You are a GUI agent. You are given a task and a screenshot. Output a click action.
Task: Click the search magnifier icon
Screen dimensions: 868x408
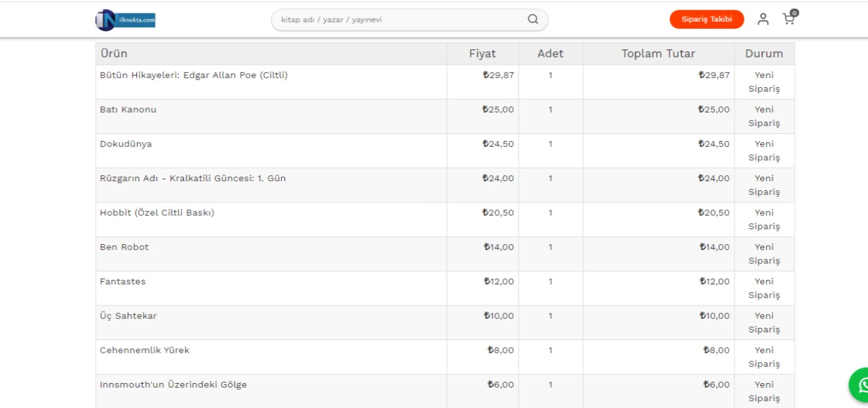point(533,19)
